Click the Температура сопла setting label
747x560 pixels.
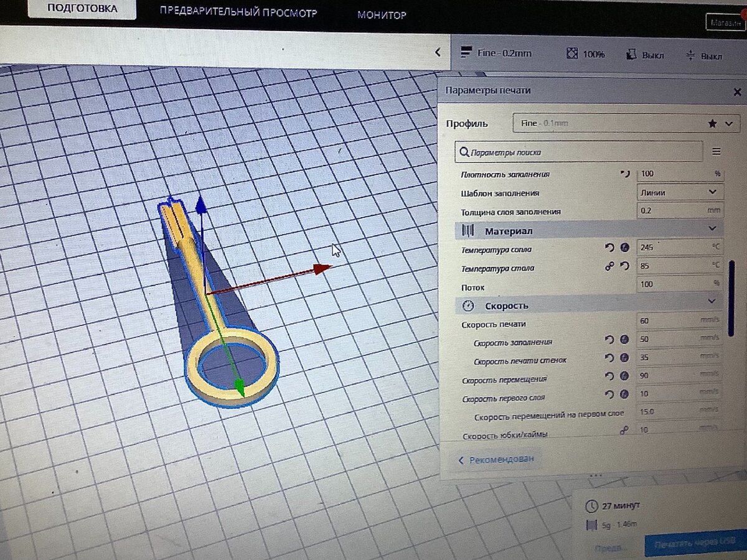point(497,250)
